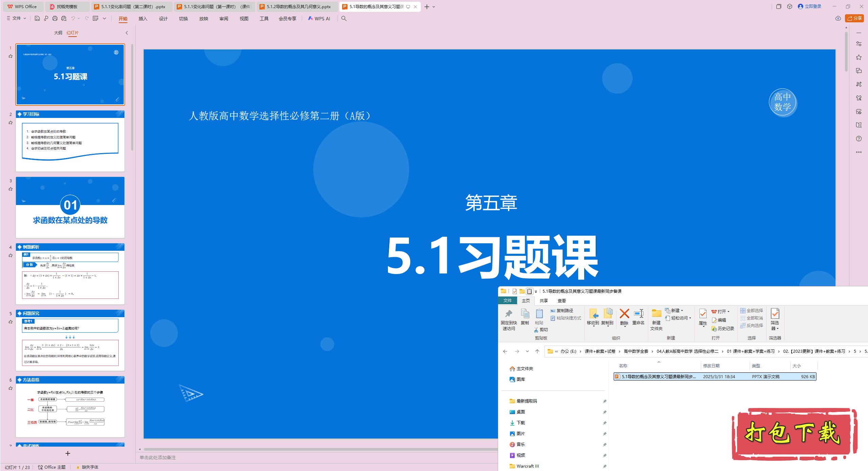Click Explorer Back navigation arrow
Image resolution: width=868 pixels, height=471 pixels.
pyautogui.click(x=505, y=351)
